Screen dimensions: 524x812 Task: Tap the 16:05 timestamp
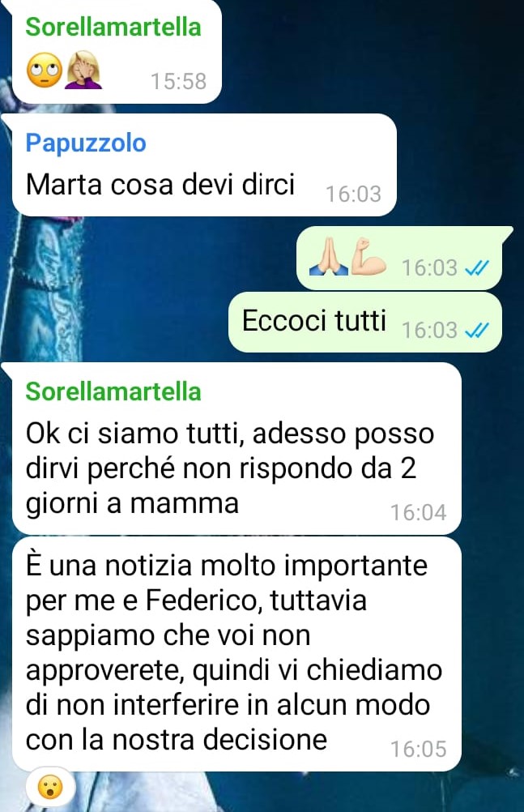click(x=419, y=750)
